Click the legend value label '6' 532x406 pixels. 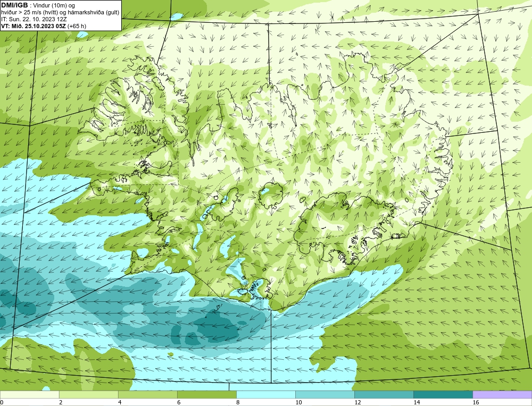point(179,402)
